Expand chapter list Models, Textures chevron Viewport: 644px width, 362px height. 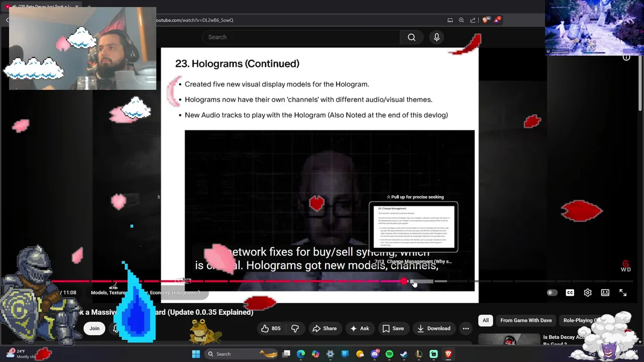point(199,293)
